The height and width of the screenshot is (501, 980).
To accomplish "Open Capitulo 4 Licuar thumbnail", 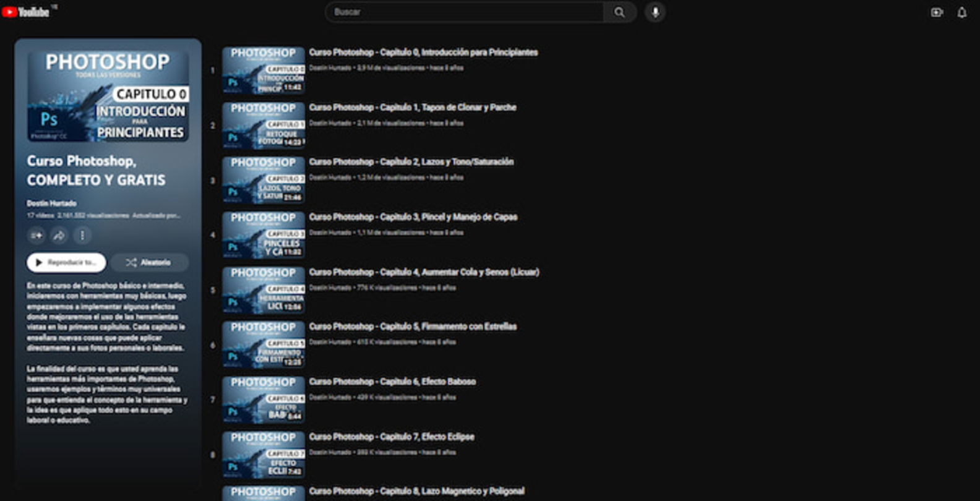I will [264, 290].
